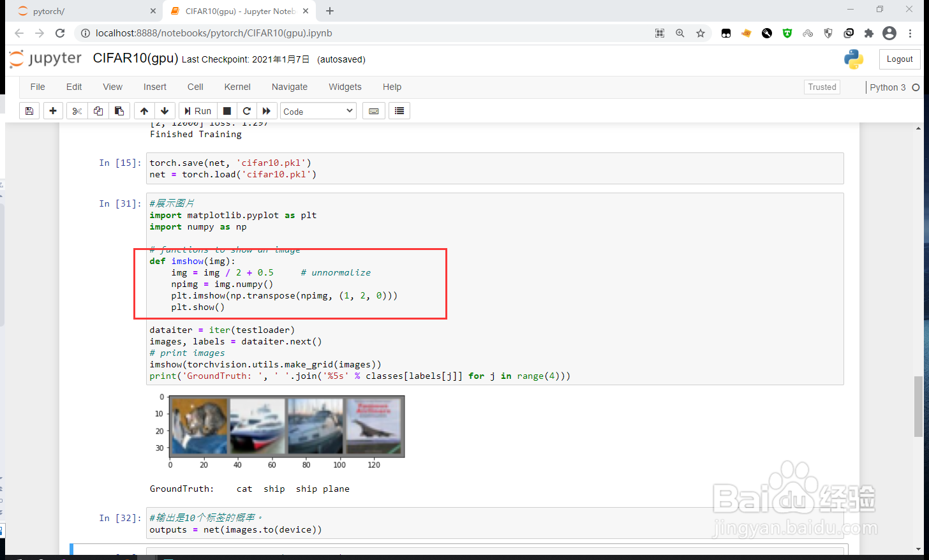Open the Chrome three-dot menu
The width and height of the screenshot is (929, 560).
(x=910, y=33)
